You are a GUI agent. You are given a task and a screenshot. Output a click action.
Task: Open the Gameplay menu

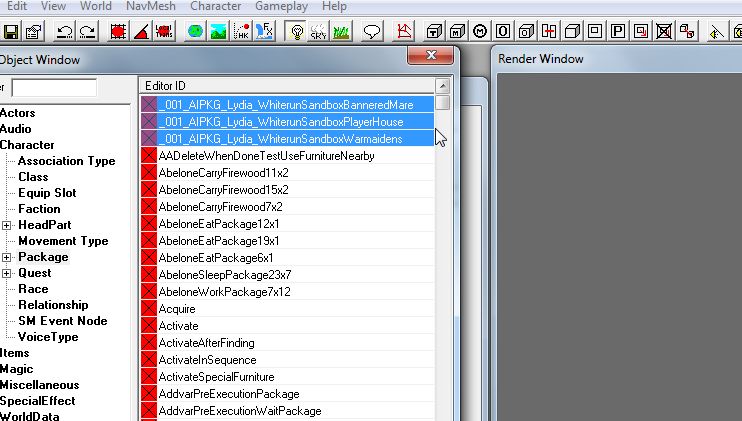coord(281,6)
